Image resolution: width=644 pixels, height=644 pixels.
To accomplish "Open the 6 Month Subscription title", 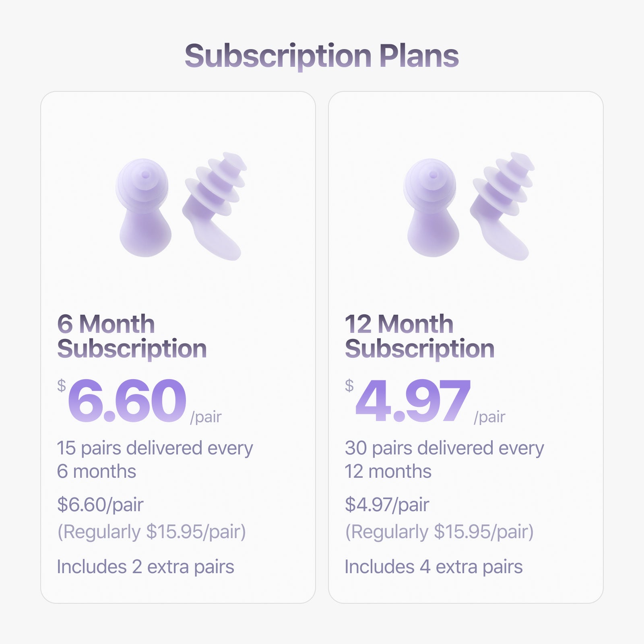I will pos(132,336).
